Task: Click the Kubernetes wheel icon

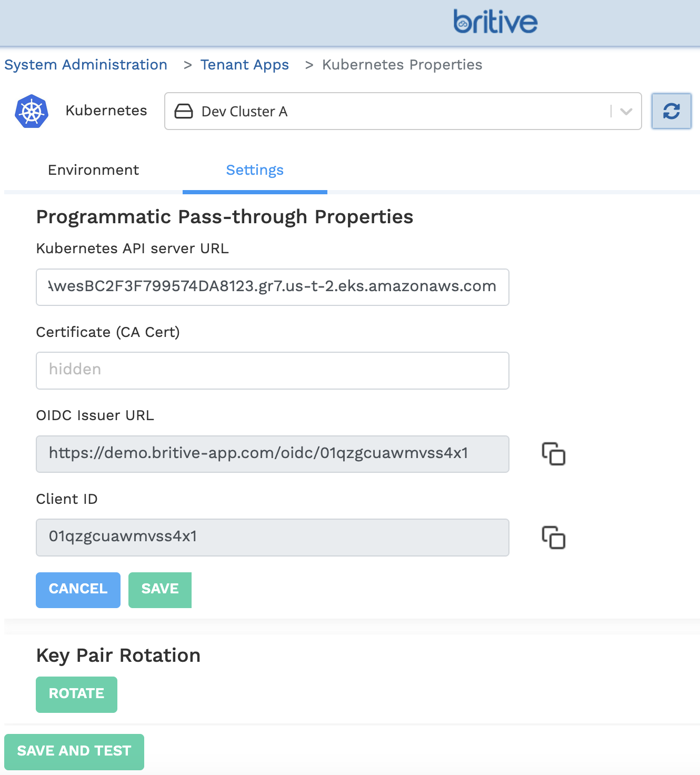Action: point(32,111)
